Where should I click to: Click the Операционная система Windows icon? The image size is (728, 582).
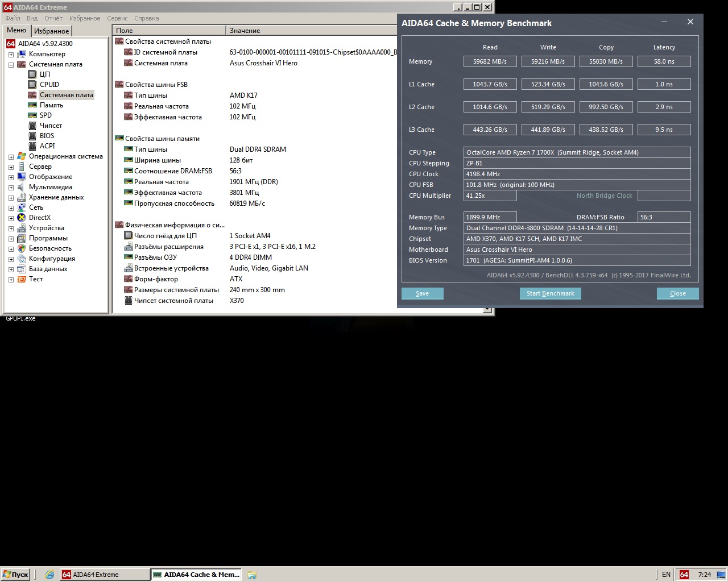[22, 156]
